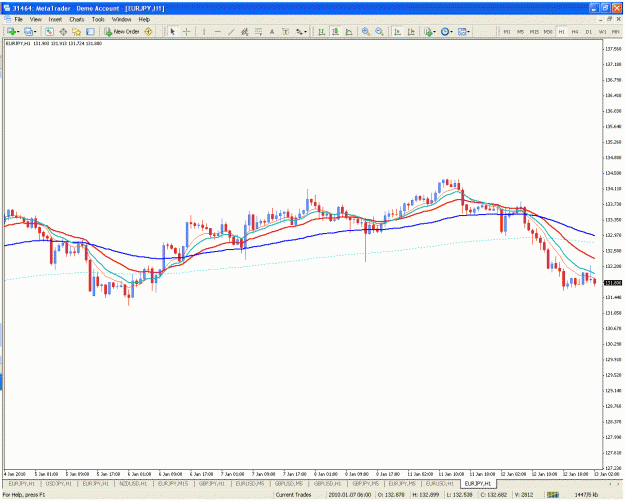Select the MN timeframe button
625x501 pixels.
pos(616,31)
